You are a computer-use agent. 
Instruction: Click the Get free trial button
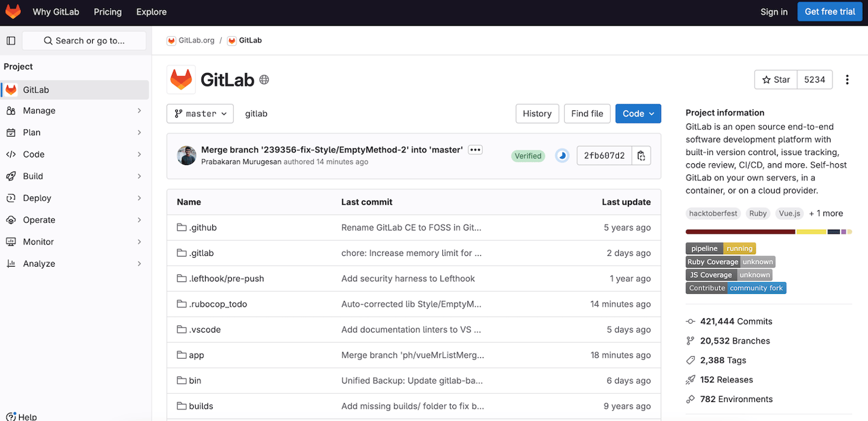[830, 11]
